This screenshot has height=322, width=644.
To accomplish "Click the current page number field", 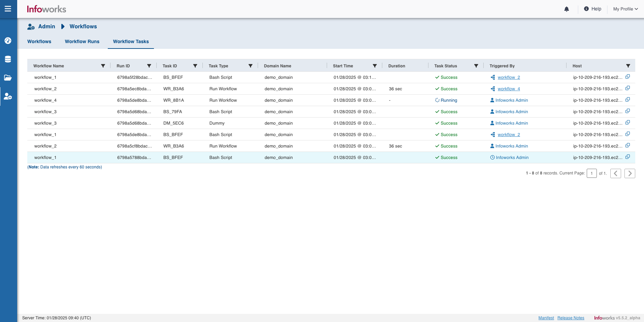I will (592, 173).
